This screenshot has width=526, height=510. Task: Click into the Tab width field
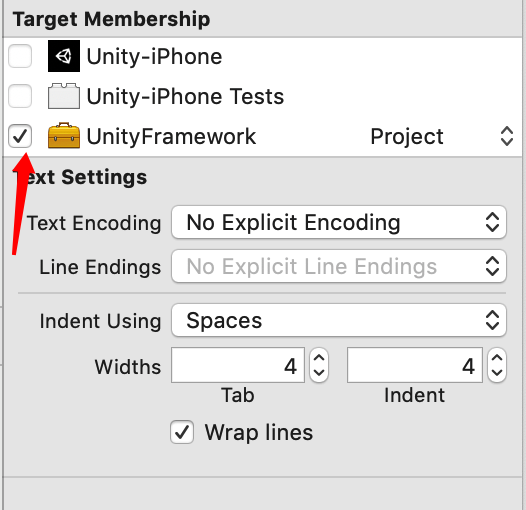click(238, 365)
